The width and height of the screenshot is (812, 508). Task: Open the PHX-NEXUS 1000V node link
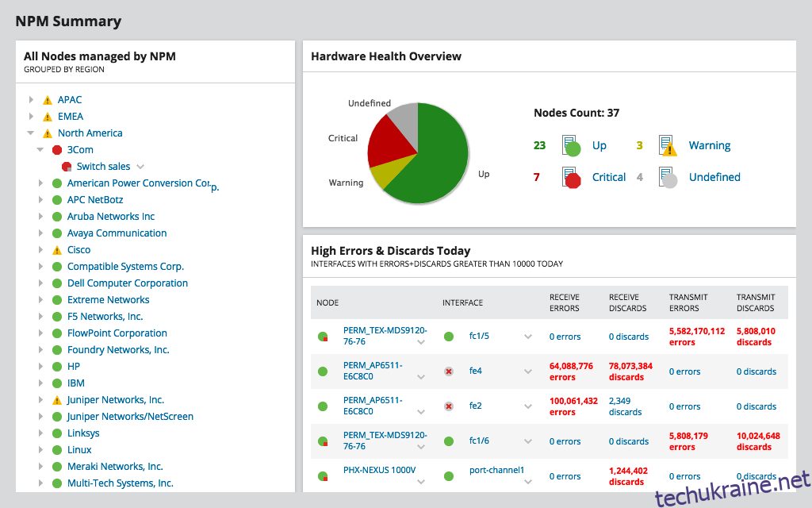pyautogui.click(x=380, y=470)
